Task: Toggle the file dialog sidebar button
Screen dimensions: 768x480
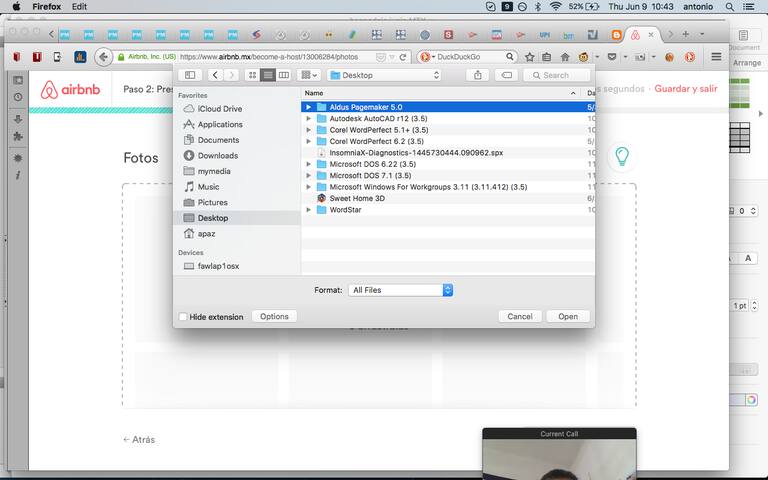Action: point(190,75)
